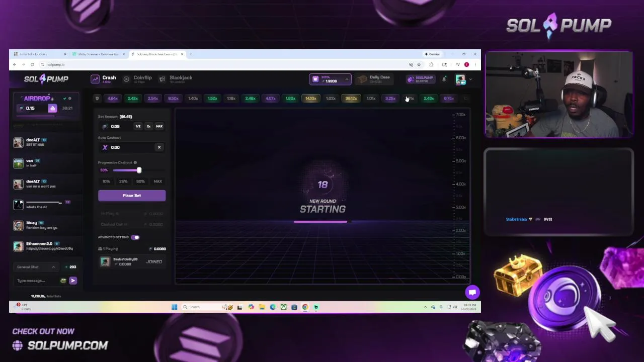Open the emoji picker in chat
This screenshot has height=362, width=644.
63,281
